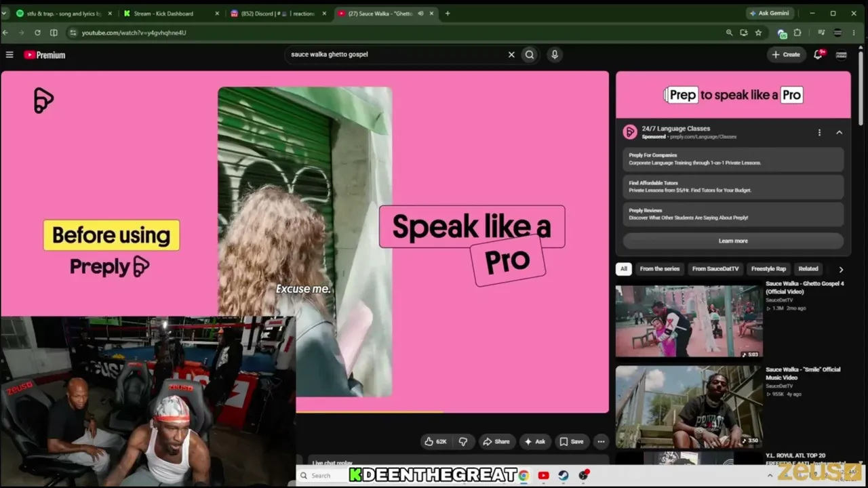
Task: Open a new browser tab
Action: coord(448,14)
